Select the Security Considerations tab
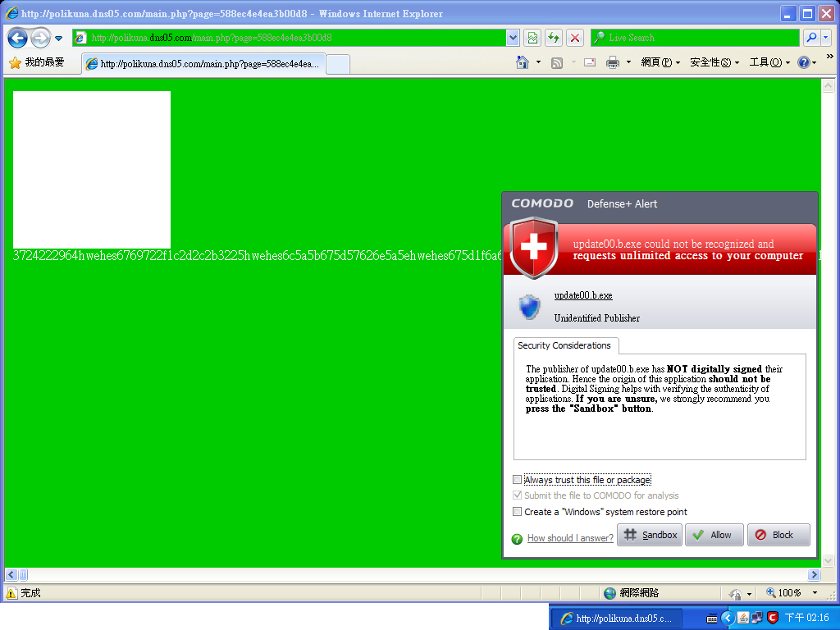Viewport: 840px width, 630px height. tap(564, 345)
